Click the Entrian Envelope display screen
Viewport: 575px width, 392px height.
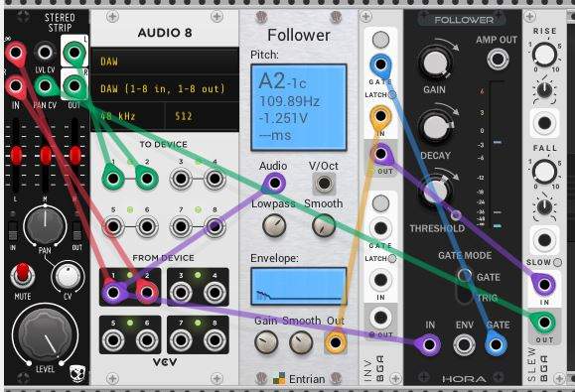(299, 286)
